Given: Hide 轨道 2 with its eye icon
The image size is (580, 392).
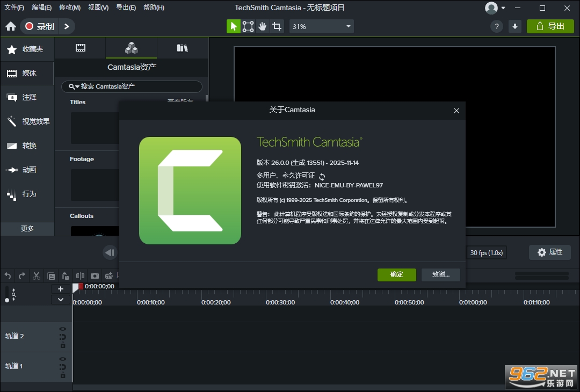Looking at the screenshot, I should pyautogui.click(x=62, y=329).
